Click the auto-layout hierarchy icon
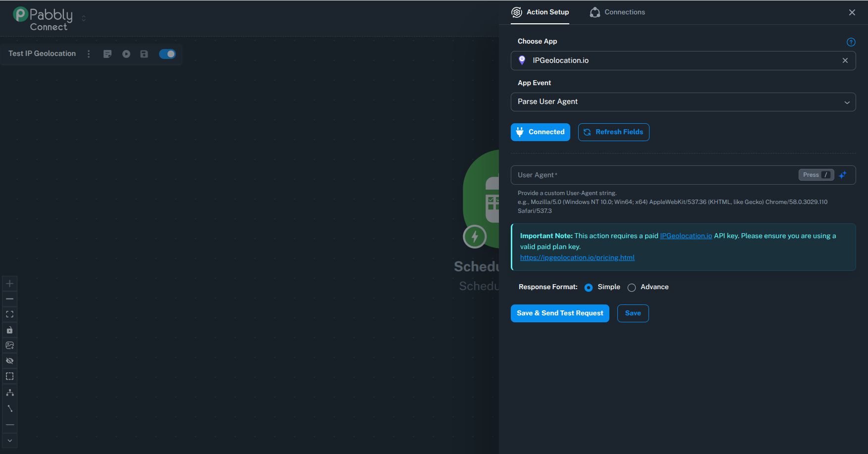Viewport: 868px width, 454px height. click(x=9, y=393)
